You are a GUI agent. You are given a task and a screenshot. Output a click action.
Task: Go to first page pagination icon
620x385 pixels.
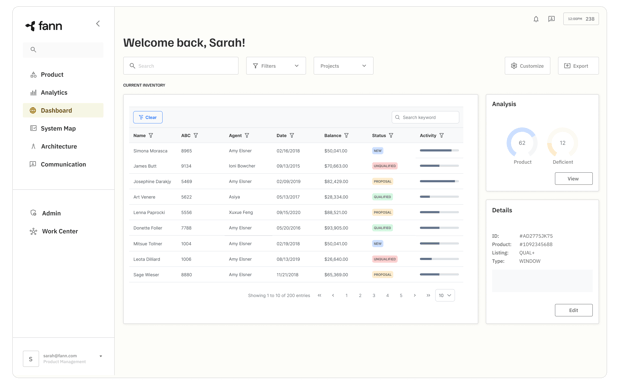point(319,296)
